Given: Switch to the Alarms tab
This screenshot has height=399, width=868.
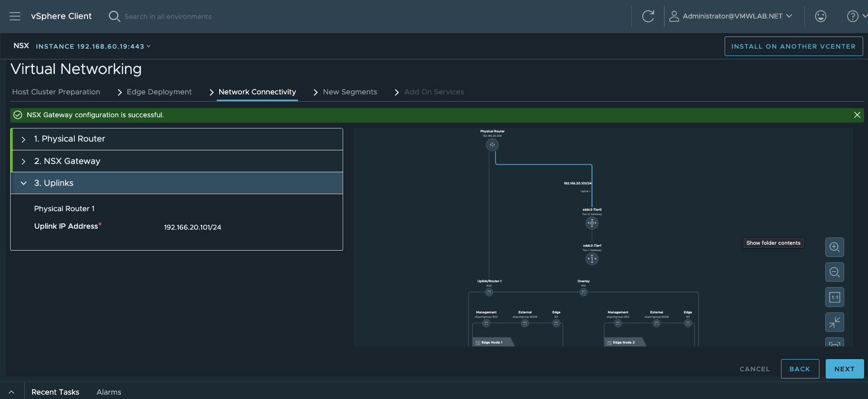Looking at the screenshot, I should coord(109,392).
